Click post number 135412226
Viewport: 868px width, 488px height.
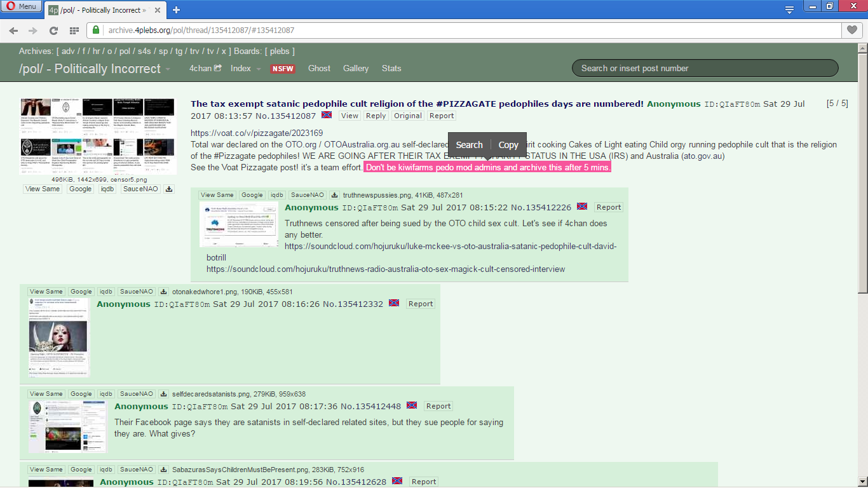coord(549,208)
